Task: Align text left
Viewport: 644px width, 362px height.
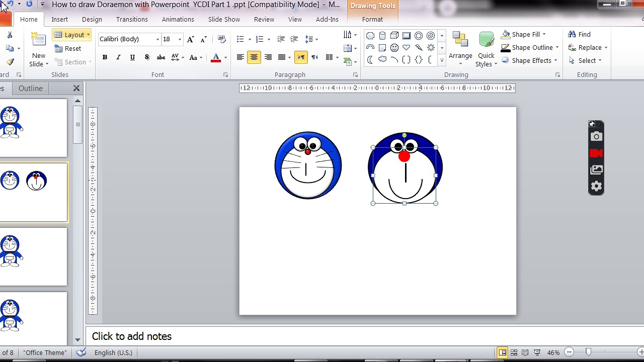Action: [x=240, y=57]
